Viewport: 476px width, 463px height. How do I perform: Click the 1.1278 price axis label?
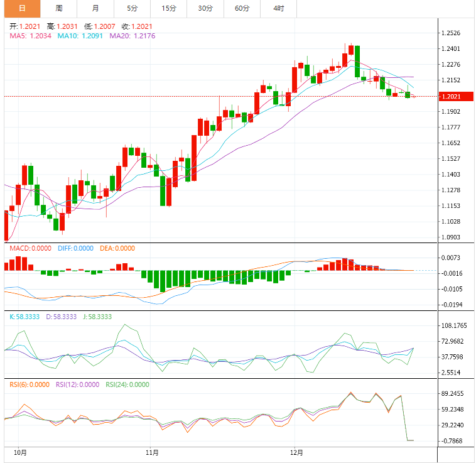point(451,190)
